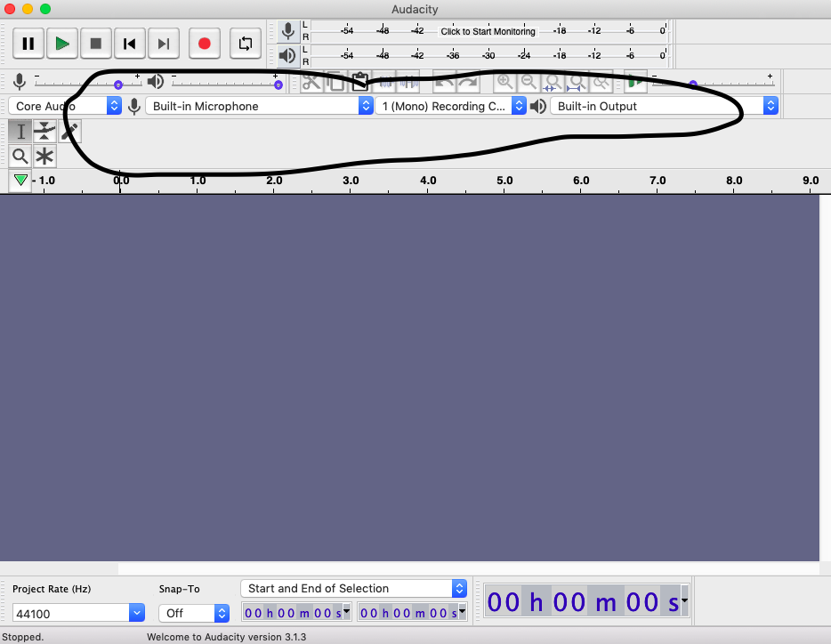Open the Project Rate dropdown arrow
This screenshot has height=644, width=831.
(x=137, y=613)
